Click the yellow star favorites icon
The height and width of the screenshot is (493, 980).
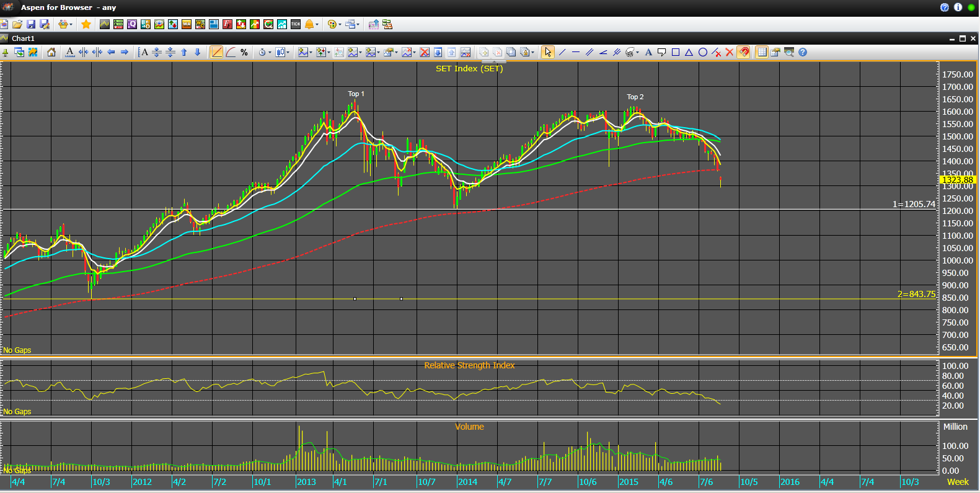coord(86,24)
